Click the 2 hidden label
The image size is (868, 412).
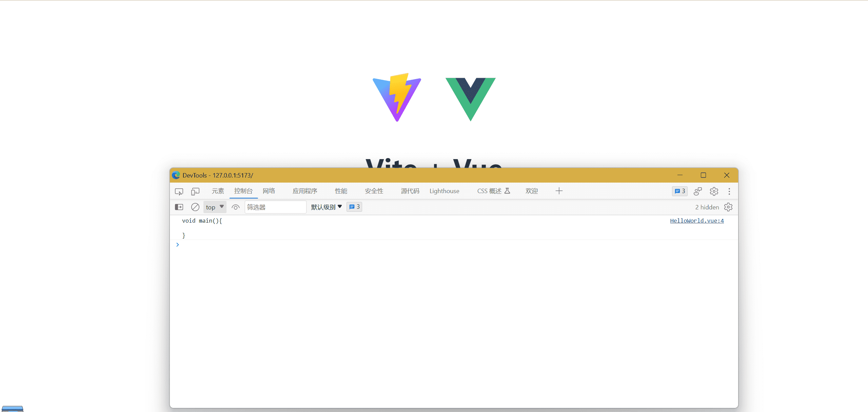707,207
